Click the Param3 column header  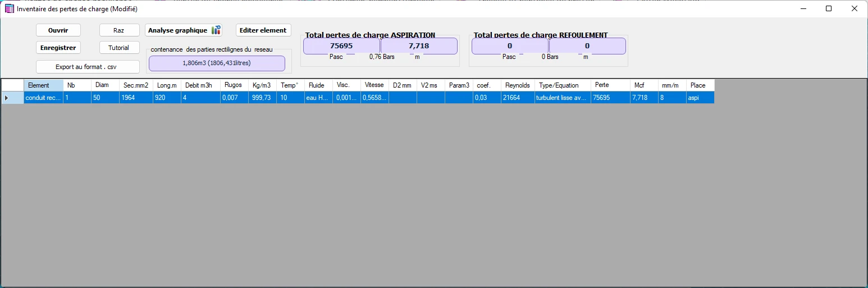[x=459, y=85]
